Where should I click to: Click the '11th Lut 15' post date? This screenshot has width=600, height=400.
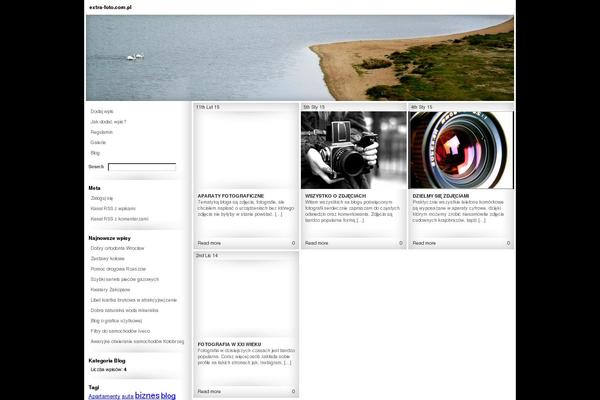pyautogui.click(x=207, y=107)
